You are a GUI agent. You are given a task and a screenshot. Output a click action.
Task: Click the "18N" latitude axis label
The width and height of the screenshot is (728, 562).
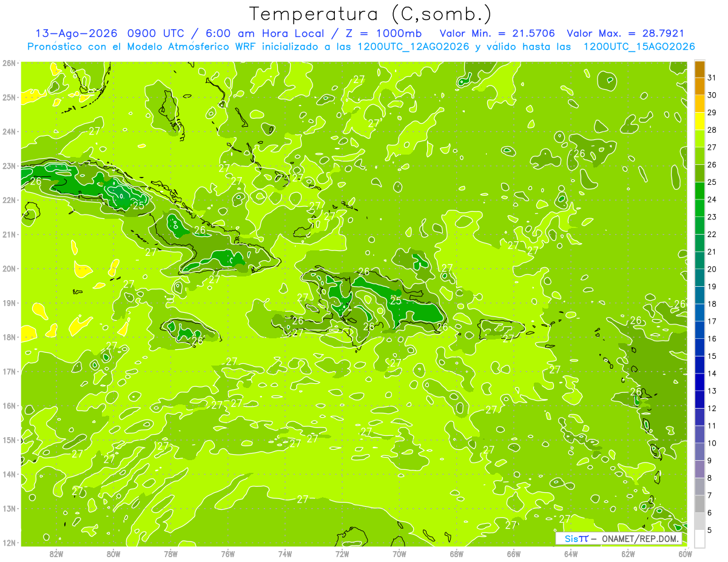[9, 338]
